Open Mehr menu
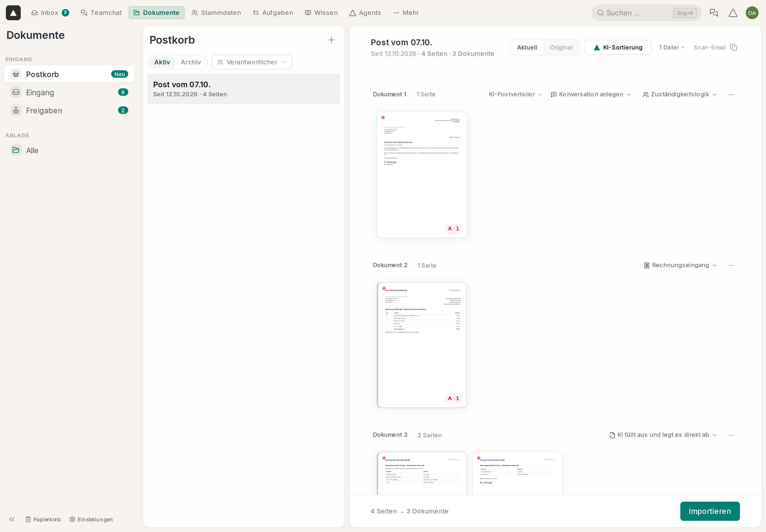Screen dimensions: 766x532 (406, 13)
